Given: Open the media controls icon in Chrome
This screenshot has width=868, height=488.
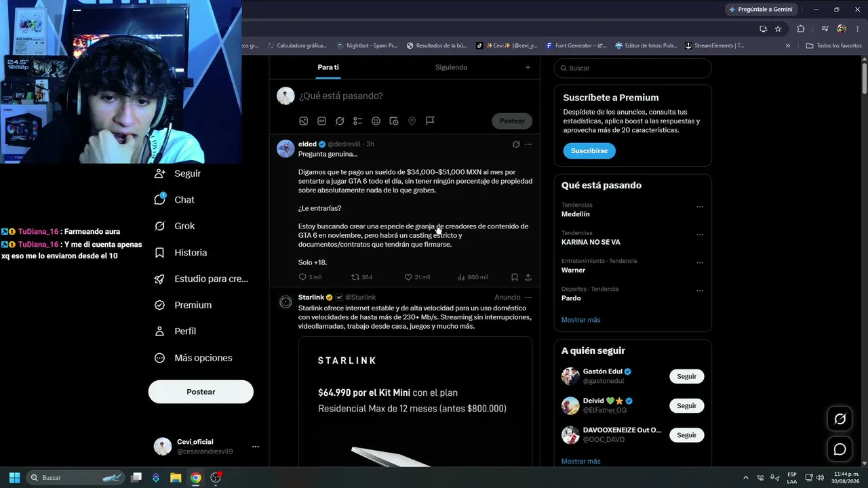Looking at the screenshot, I should pyautogui.click(x=825, y=28).
